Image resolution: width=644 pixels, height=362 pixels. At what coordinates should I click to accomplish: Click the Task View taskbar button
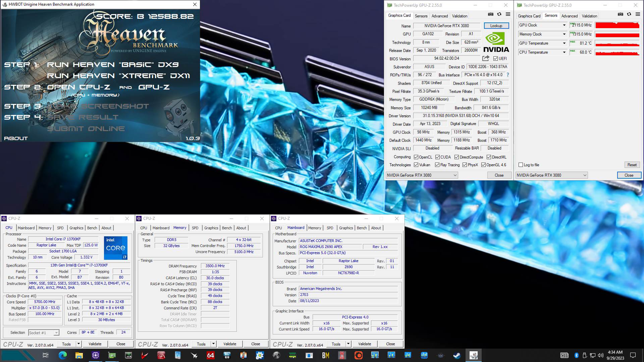coord(46,355)
